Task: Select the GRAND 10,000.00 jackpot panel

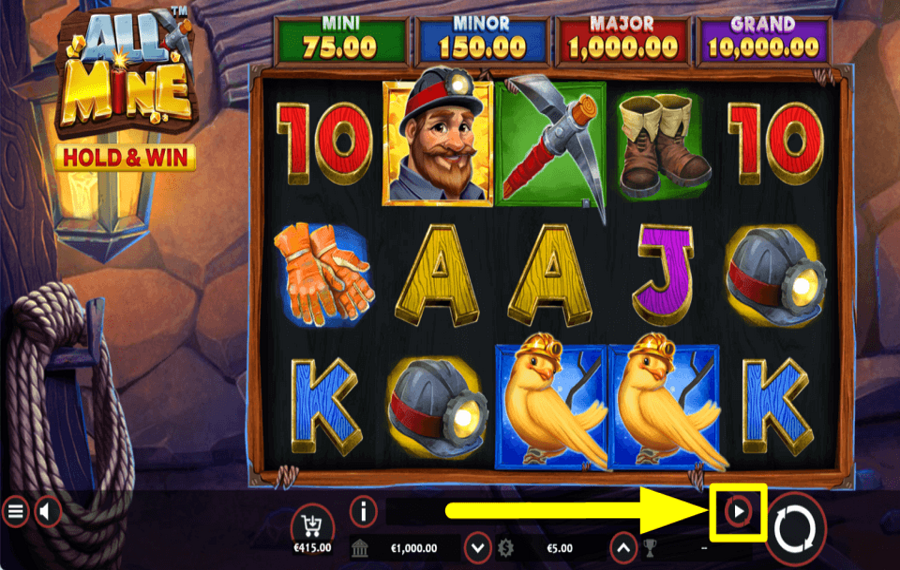Action: [763, 39]
